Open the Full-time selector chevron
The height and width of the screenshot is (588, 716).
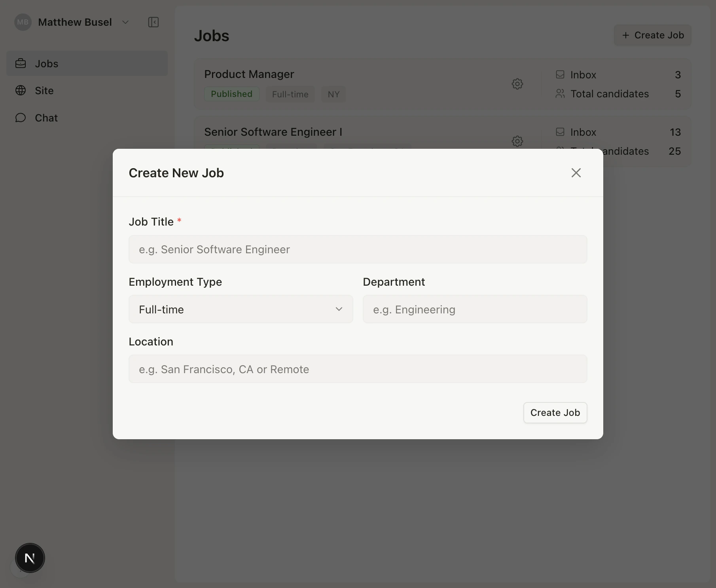coord(339,309)
